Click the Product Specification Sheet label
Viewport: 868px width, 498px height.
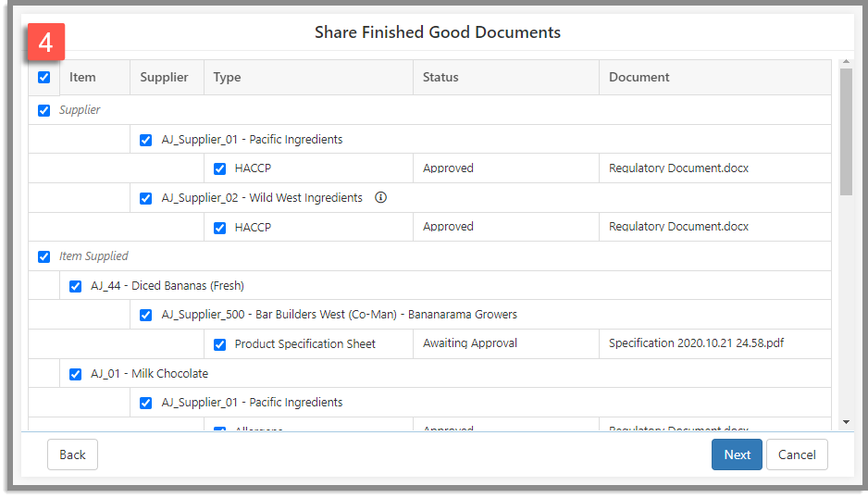[x=305, y=344]
